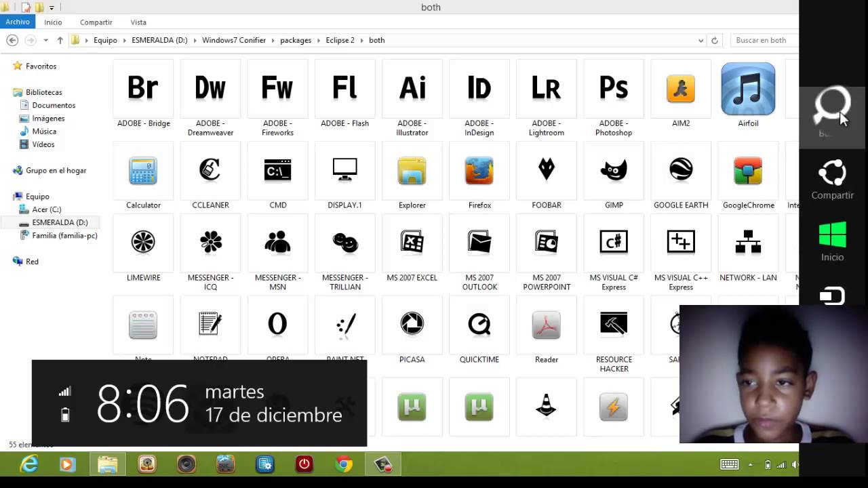Screen dimensions: 868x488
Task: Select the CMD icon file
Action: coord(277,171)
